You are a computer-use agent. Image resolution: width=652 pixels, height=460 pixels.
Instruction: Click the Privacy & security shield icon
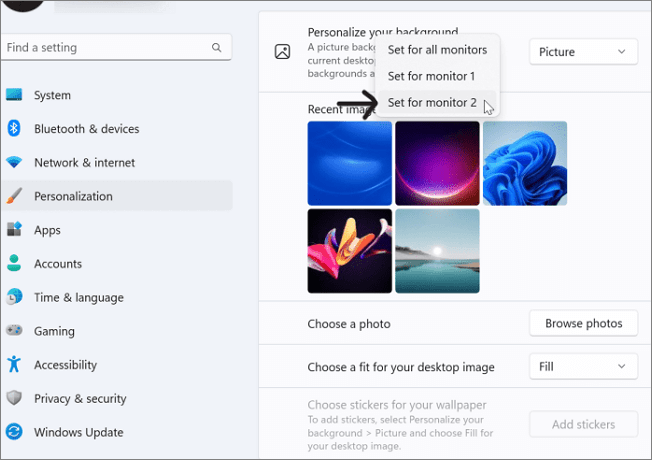(x=14, y=398)
